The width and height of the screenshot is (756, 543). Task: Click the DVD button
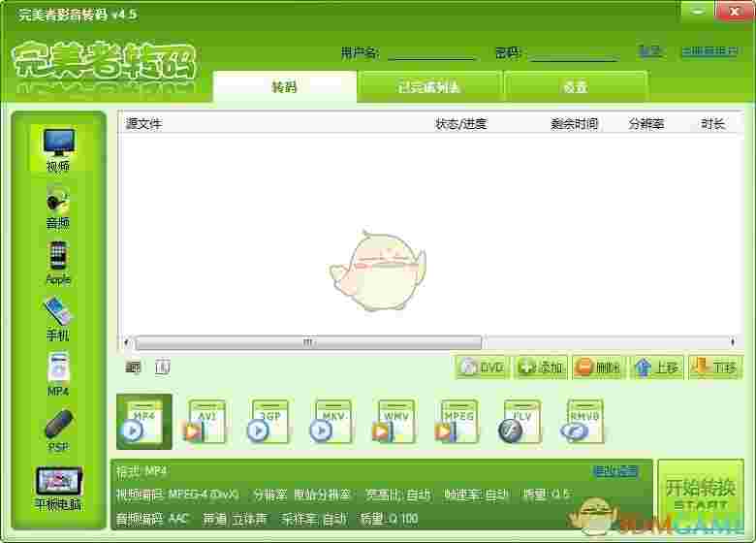tap(482, 367)
